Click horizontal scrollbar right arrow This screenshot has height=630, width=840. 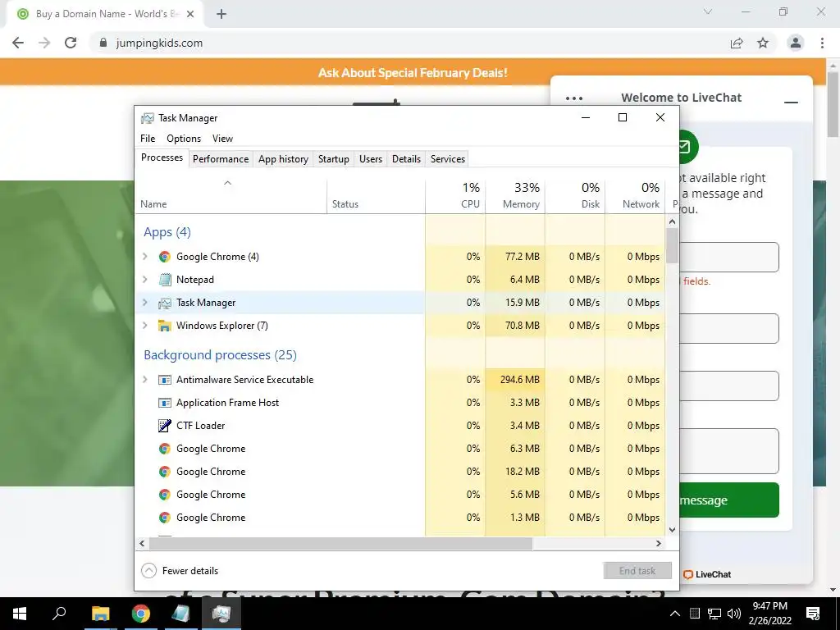tap(659, 543)
